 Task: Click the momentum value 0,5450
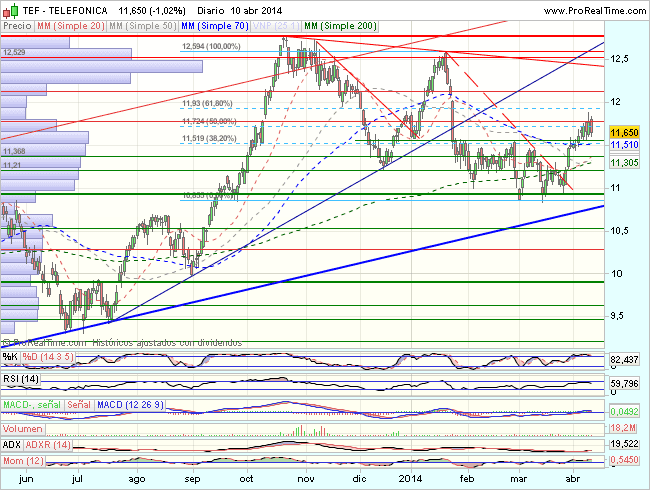click(x=624, y=460)
